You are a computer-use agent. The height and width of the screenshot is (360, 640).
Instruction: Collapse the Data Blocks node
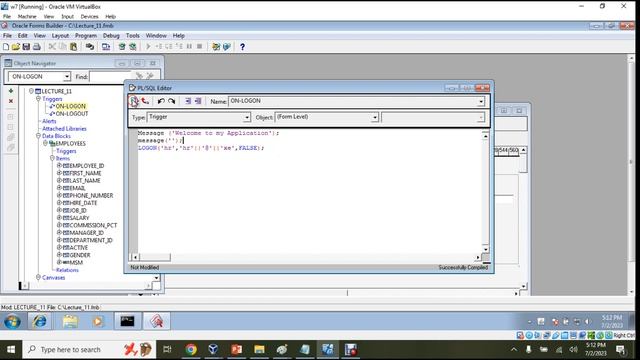point(38,136)
